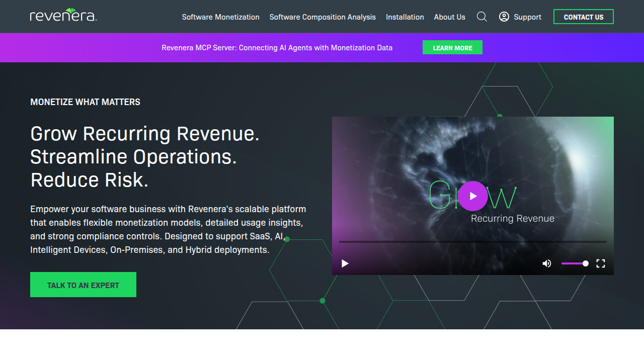Open the About Us menu

point(450,17)
